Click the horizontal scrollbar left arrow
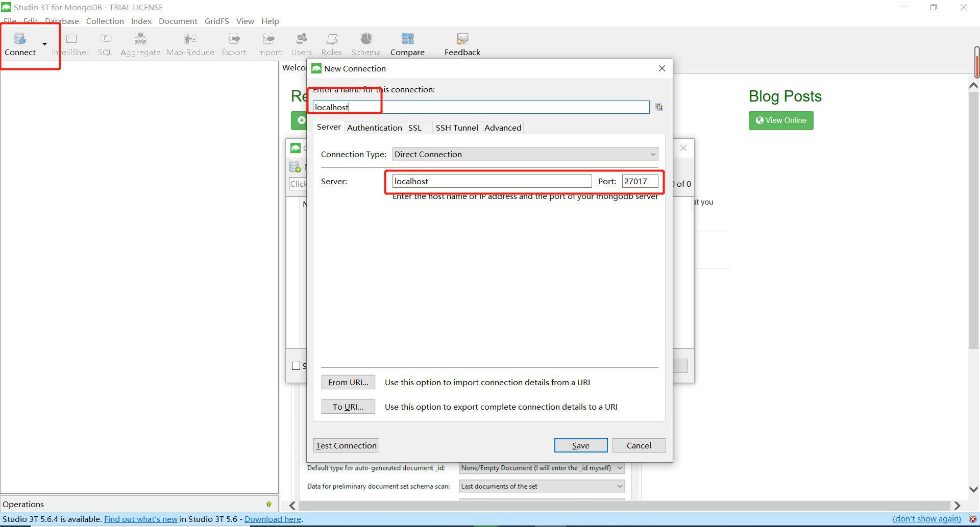Screen dimensions: 980x527 click(292, 505)
